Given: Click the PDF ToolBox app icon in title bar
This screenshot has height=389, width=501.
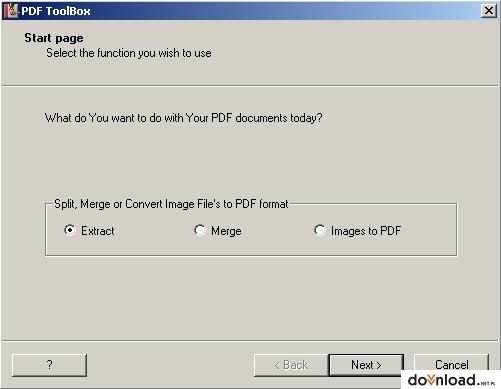Looking at the screenshot, I should [10, 11].
